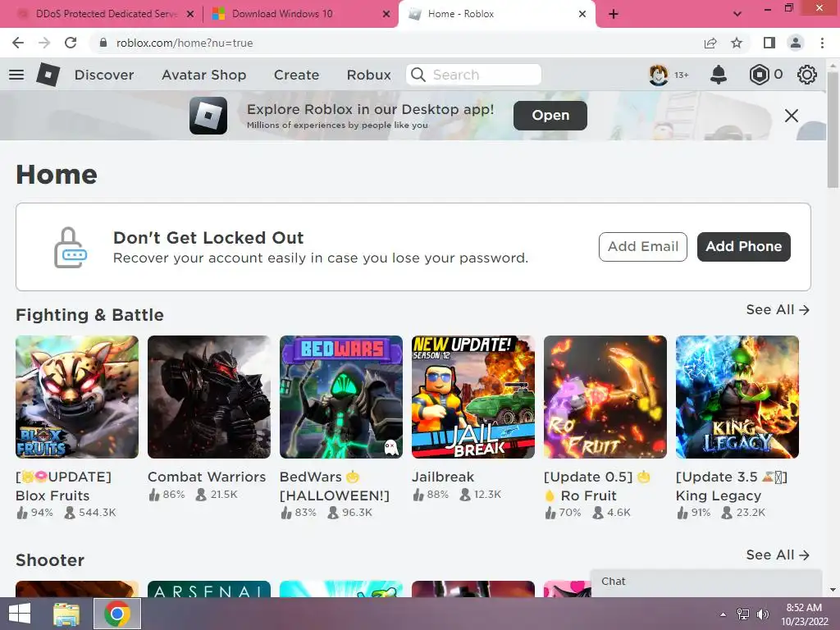Open the taskbar clock showing 8:52 AM

pyautogui.click(x=804, y=614)
